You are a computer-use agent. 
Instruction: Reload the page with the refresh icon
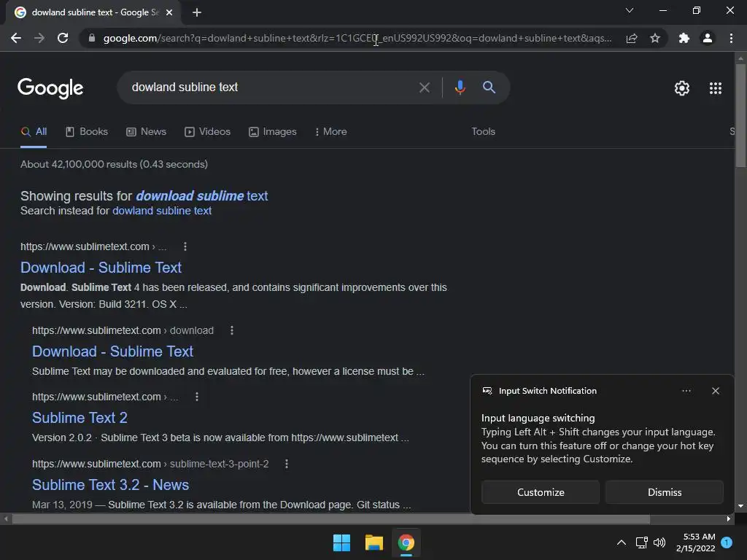[x=63, y=38]
